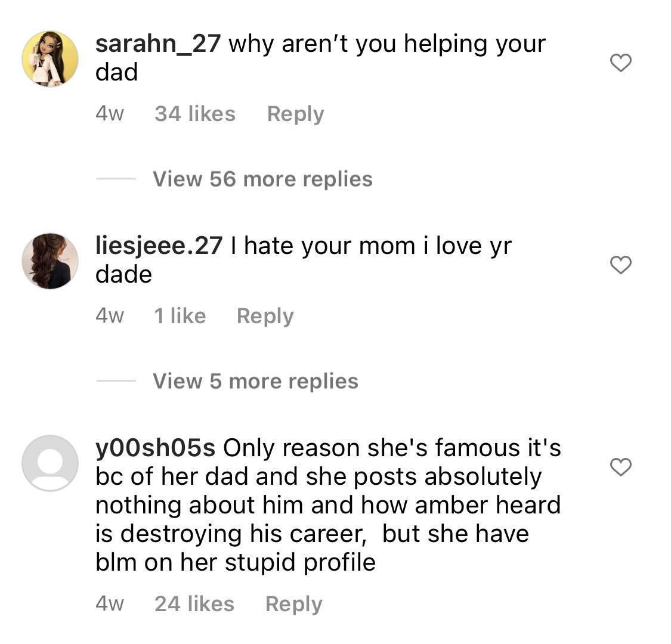The image size is (671, 644).
Task: Open the 34 likes list on sarahn_27's comment
Action: coord(195,113)
